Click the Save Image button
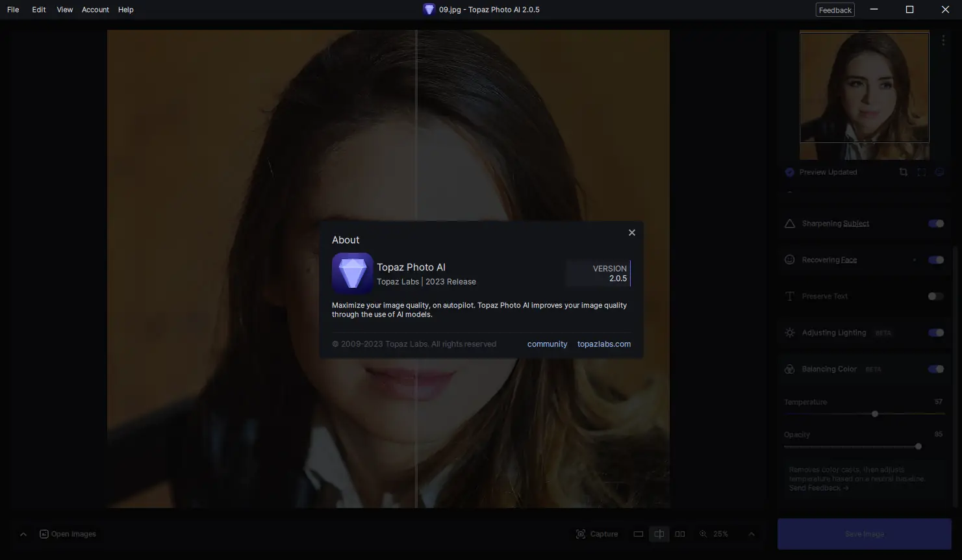This screenshot has width=962, height=560. coord(865,534)
